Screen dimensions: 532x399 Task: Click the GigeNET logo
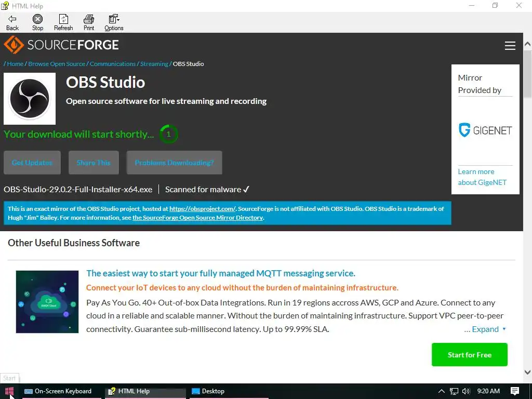tap(485, 130)
